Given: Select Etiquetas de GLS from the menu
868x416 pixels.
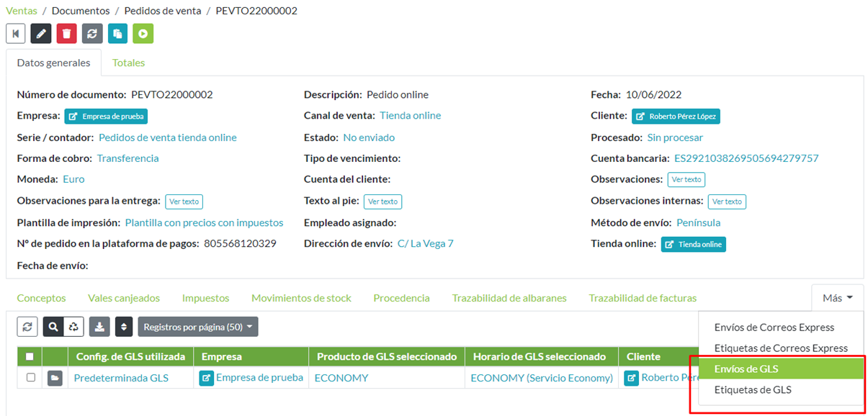Looking at the screenshot, I should (753, 390).
